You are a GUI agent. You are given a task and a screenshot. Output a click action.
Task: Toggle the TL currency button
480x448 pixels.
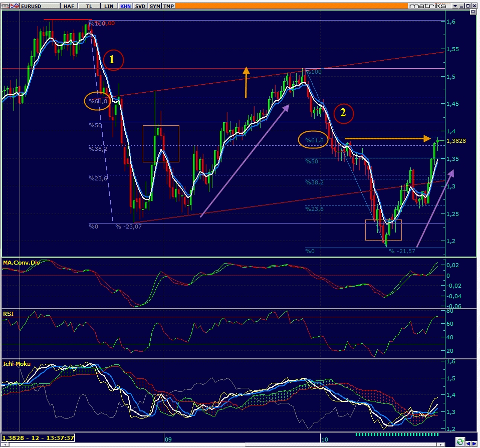point(89,6)
